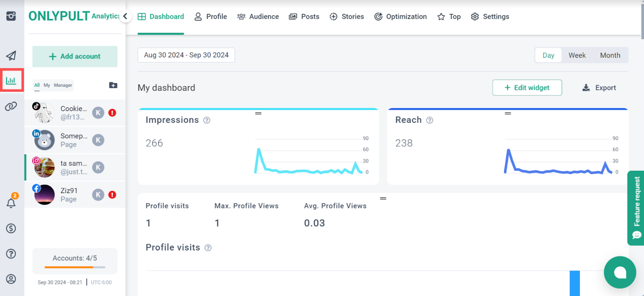Open the notifications bell icon

11,203
